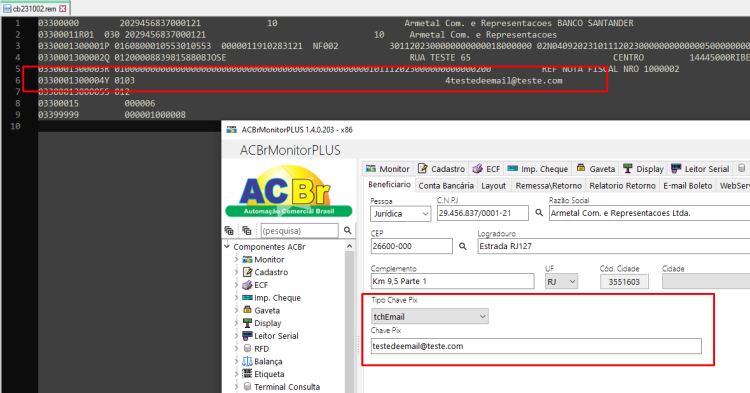
Task: Click the CEP input field
Action: [411, 246]
